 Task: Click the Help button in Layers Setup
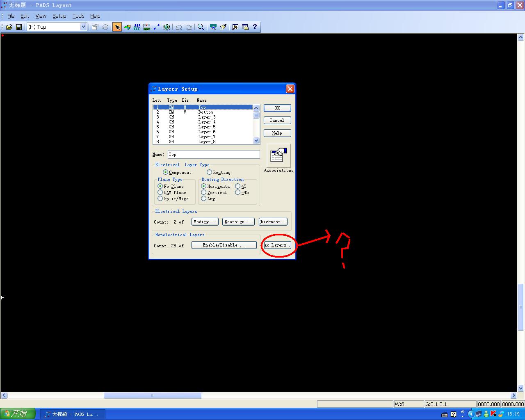coord(277,133)
